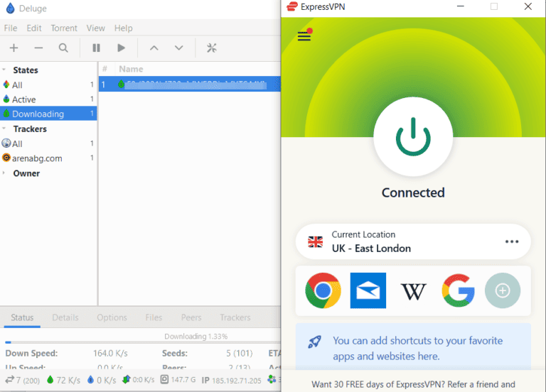546x392 pixels.
Task: Open Deluge preferences tools icon
Action: point(211,48)
